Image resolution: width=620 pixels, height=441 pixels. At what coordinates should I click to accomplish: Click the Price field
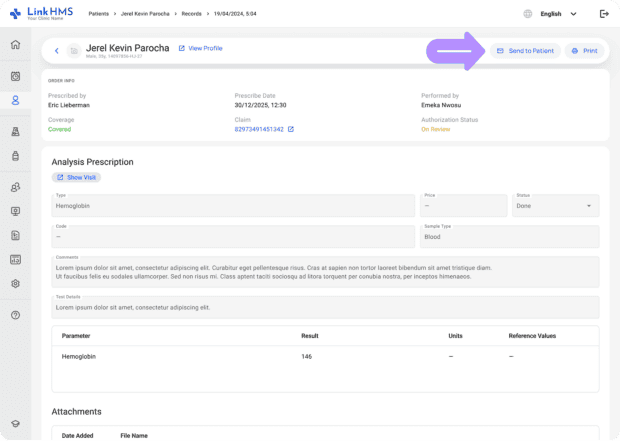point(463,206)
